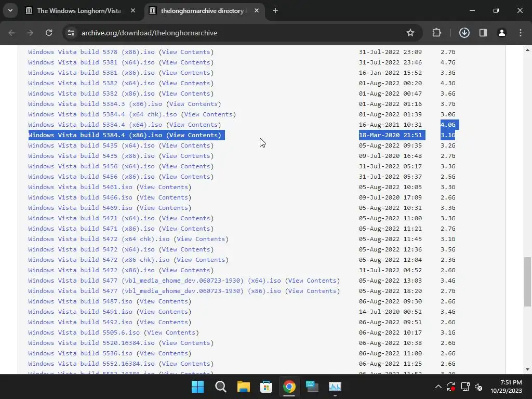Click page scrollbar down arrow

(527, 369)
